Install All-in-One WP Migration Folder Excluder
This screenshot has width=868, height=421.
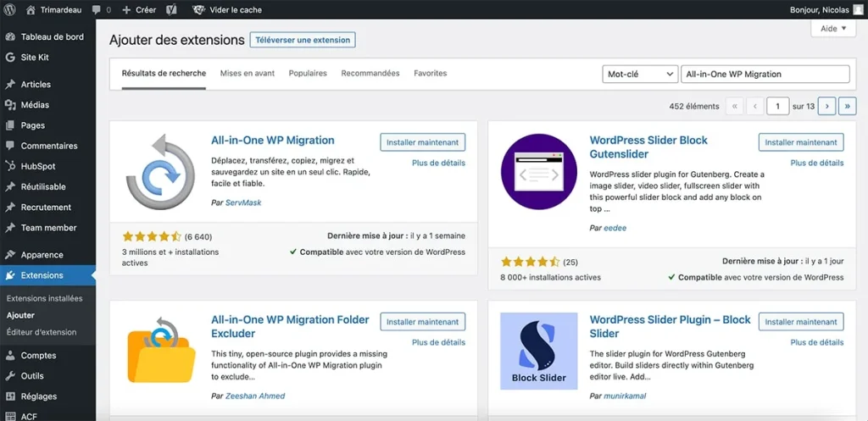click(423, 321)
